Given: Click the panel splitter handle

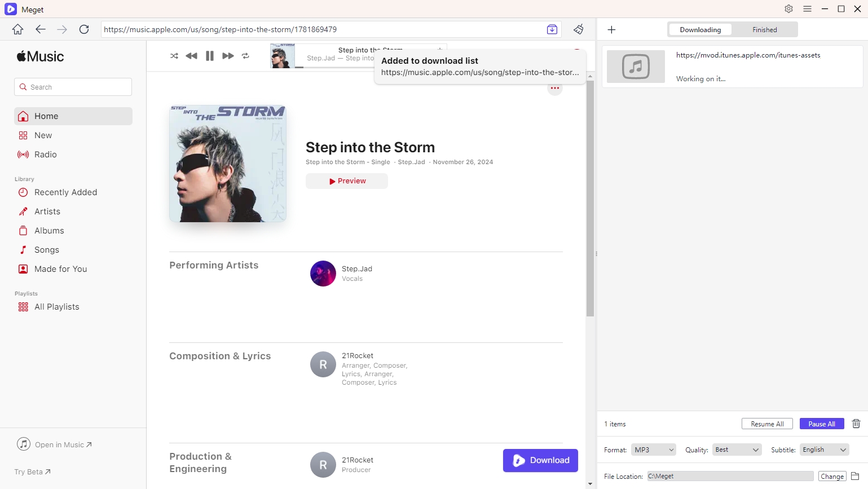Looking at the screenshot, I should (596, 254).
